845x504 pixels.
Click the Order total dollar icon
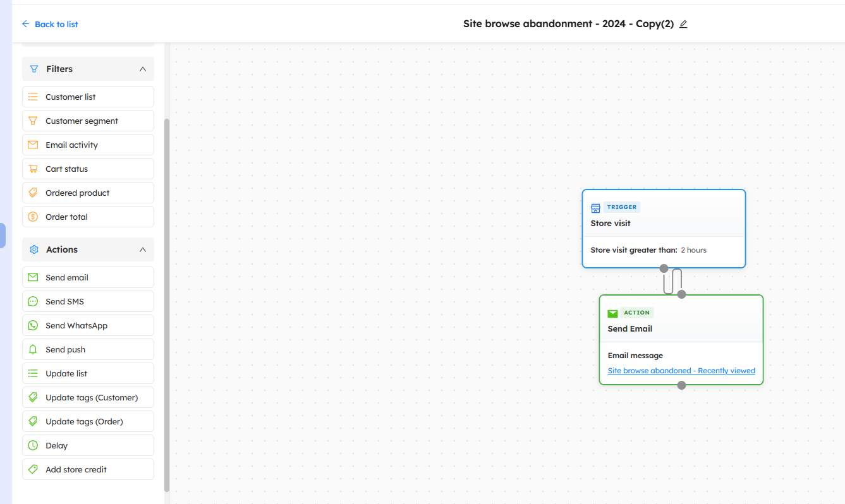point(33,217)
